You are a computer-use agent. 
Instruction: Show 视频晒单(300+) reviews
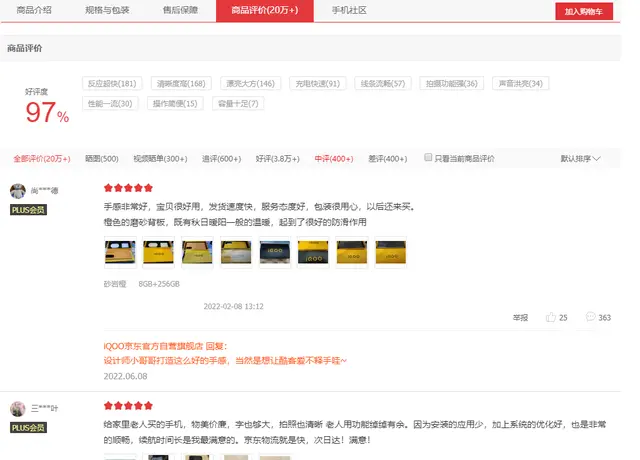point(160,159)
